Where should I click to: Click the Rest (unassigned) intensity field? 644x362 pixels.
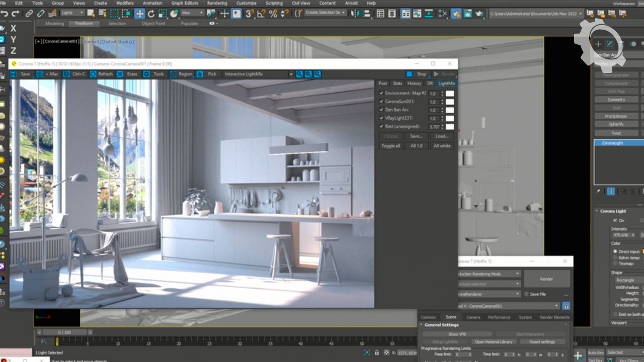[x=434, y=127]
